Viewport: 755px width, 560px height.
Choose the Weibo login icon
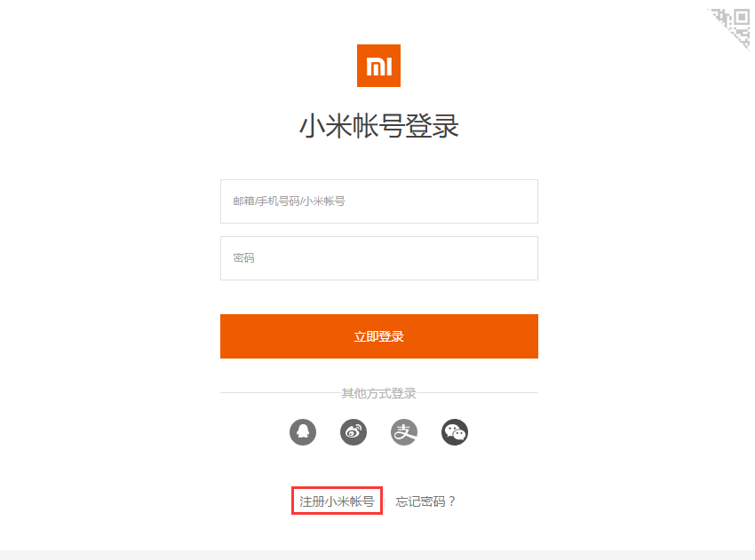tap(354, 432)
